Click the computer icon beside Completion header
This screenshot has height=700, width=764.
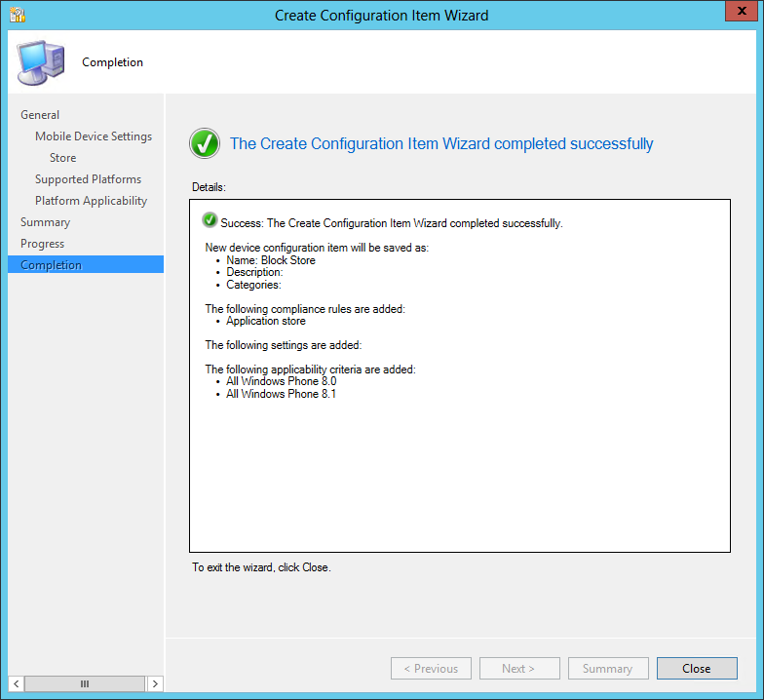click(x=41, y=62)
